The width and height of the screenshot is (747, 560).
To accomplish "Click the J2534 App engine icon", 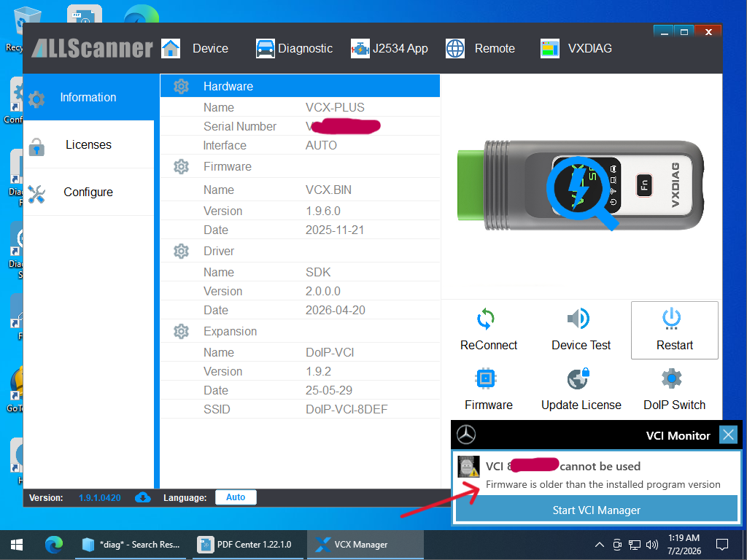I will [360, 49].
